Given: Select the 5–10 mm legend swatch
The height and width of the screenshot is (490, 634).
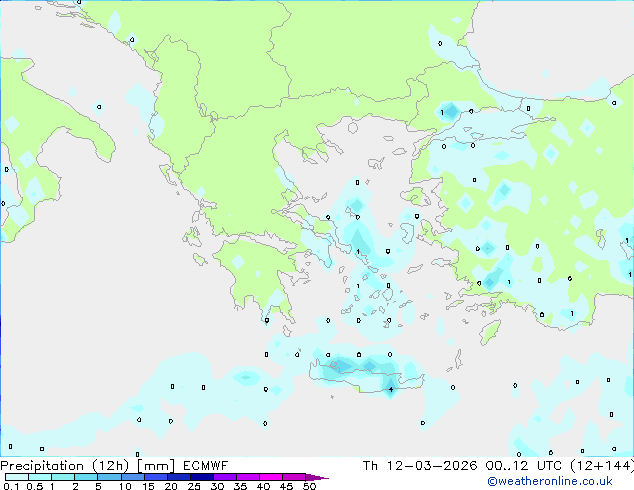Looking at the screenshot, I should pyautogui.click(x=109, y=477).
